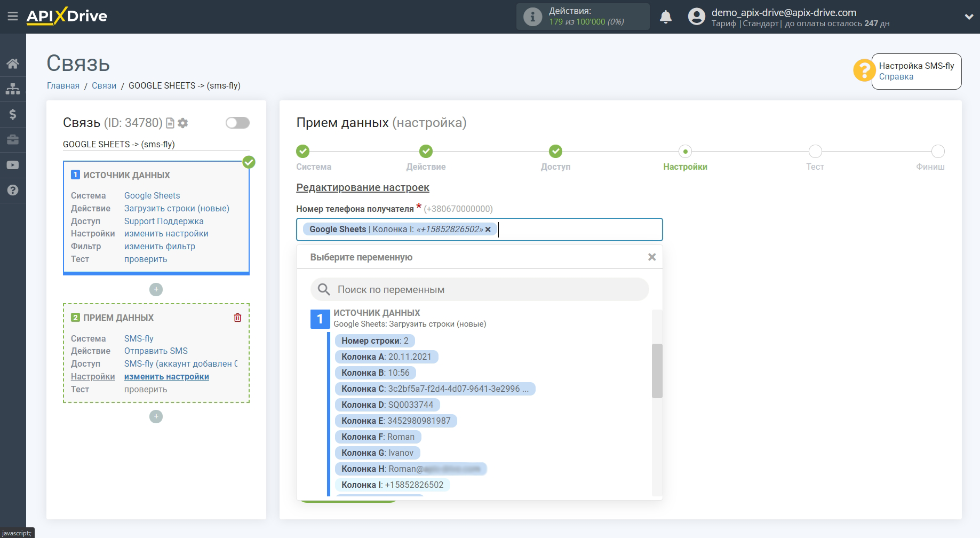Click the yellow help question icon
Viewport: 980px width, 538px height.
864,70
